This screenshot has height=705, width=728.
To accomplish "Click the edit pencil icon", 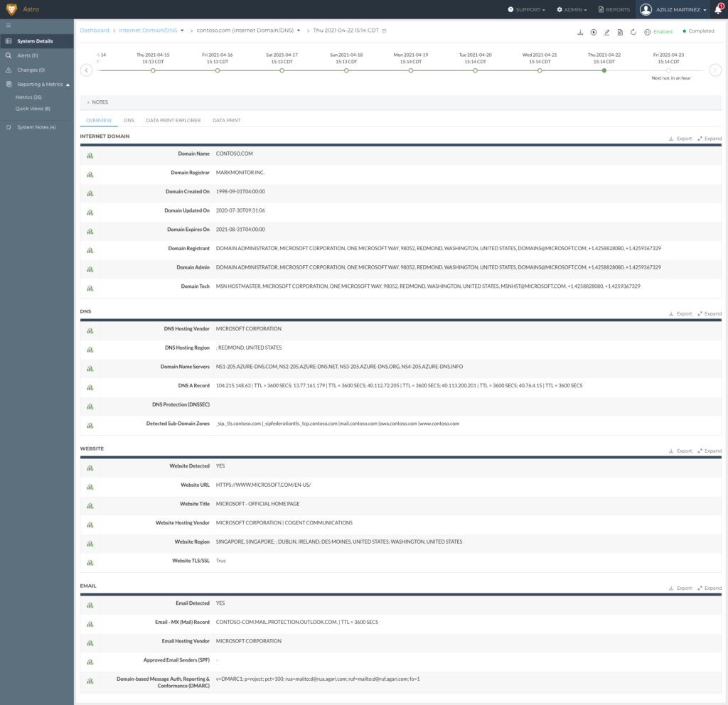I will pos(606,32).
